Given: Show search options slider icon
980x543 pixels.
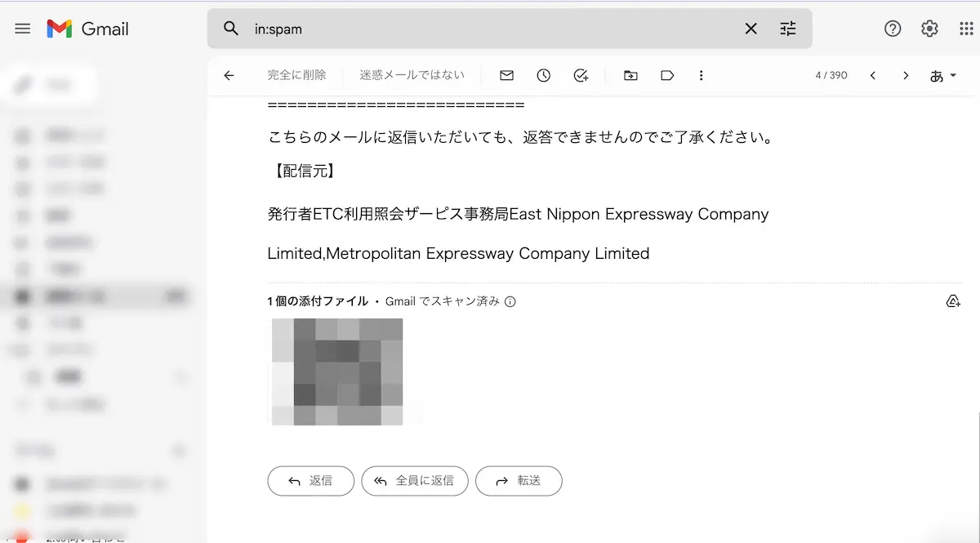Looking at the screenshot, I should click(788, 29).
